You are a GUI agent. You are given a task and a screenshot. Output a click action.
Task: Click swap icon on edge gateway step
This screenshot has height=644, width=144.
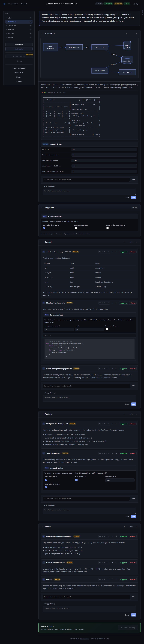click(112, 368)
